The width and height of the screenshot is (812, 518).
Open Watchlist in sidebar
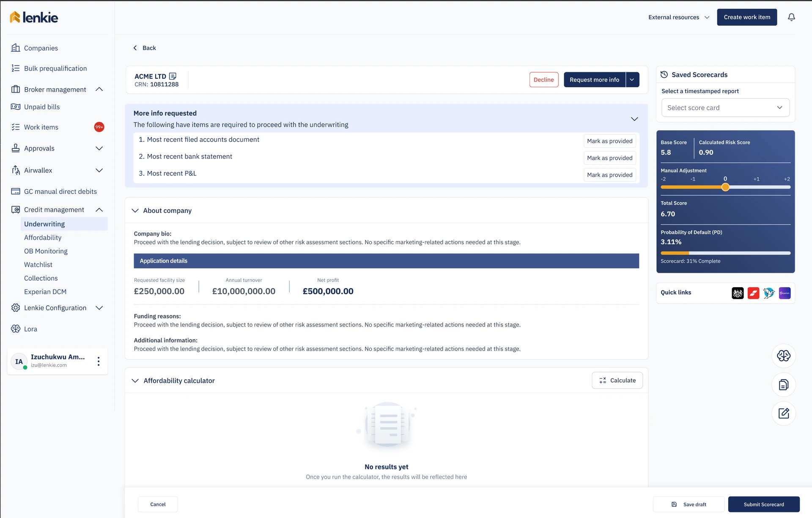coord(38,264)
